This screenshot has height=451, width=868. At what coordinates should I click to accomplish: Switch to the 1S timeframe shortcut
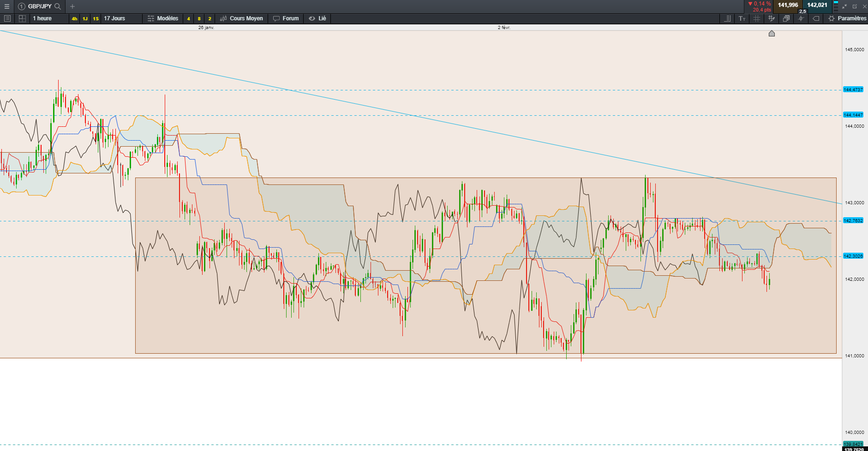coord(96,18)
